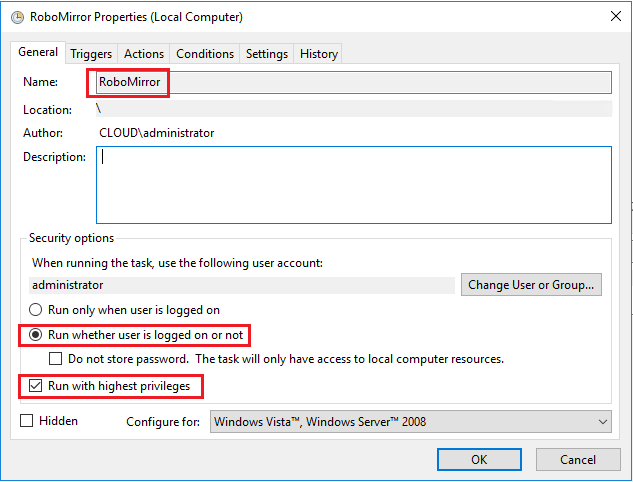Click the Change User or Group button

pyautogui.click(x=531, y=285)
